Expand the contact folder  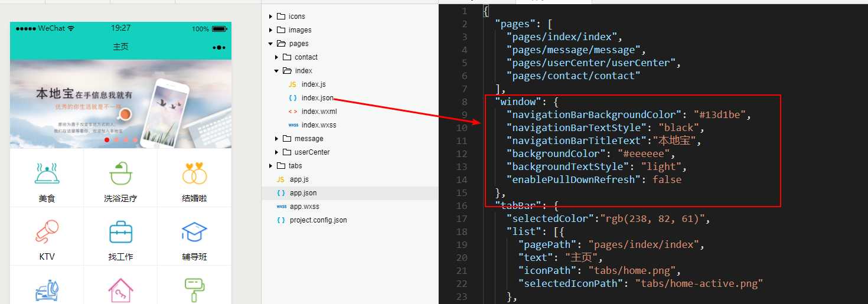(277, 57)
